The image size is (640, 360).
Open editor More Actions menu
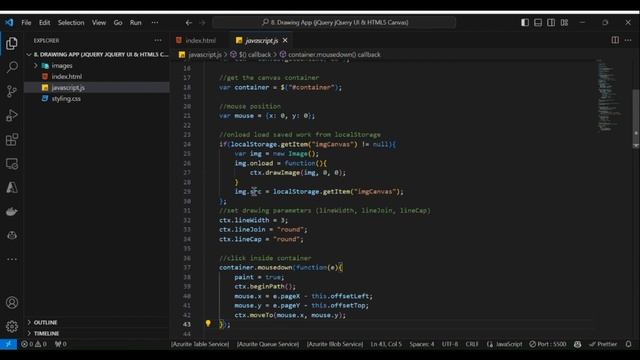click(628, 40)
